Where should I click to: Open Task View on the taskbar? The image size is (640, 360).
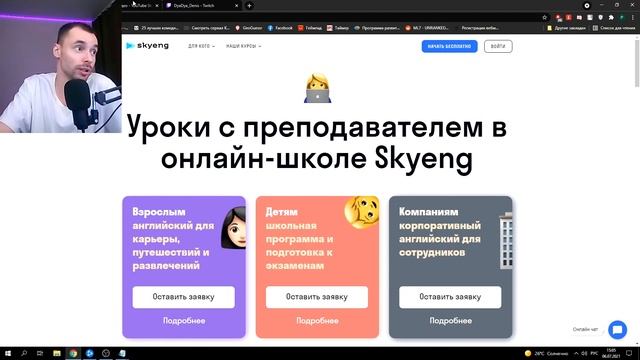click(x=40, y=353)
